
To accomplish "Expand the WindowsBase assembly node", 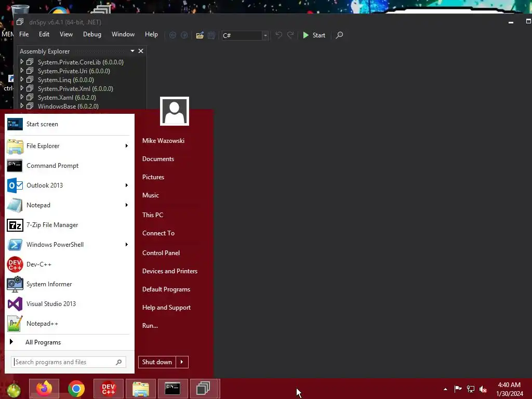I will pos(22,106).
